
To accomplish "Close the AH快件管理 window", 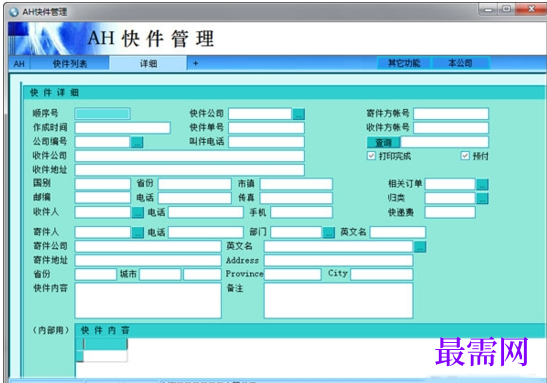I will (531, 9).
